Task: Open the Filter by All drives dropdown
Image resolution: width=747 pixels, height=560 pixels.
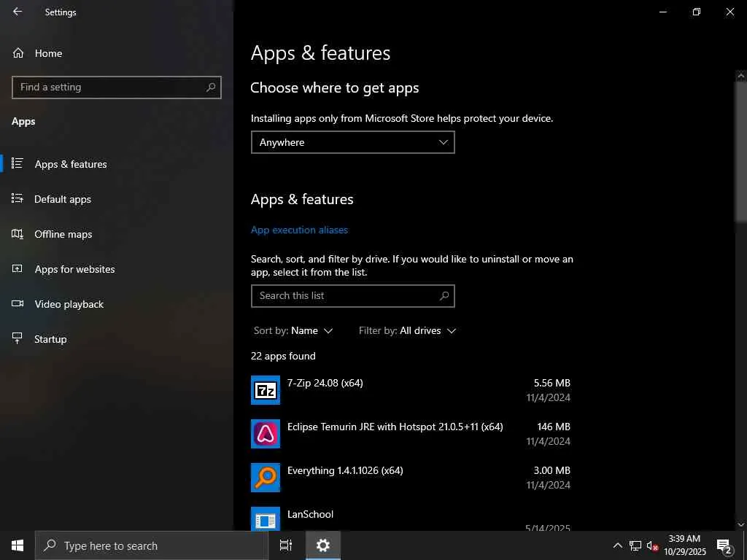Action: (407, 330)
